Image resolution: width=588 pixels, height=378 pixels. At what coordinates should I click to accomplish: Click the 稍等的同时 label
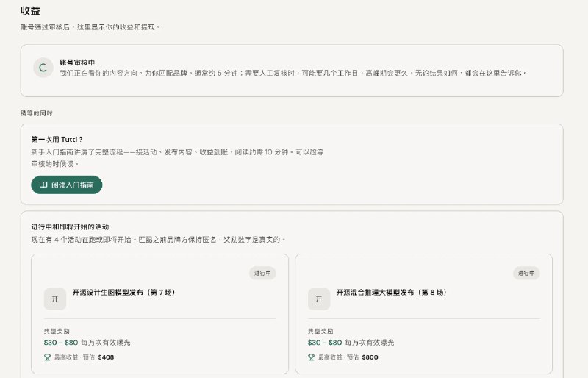click(36, 113)
